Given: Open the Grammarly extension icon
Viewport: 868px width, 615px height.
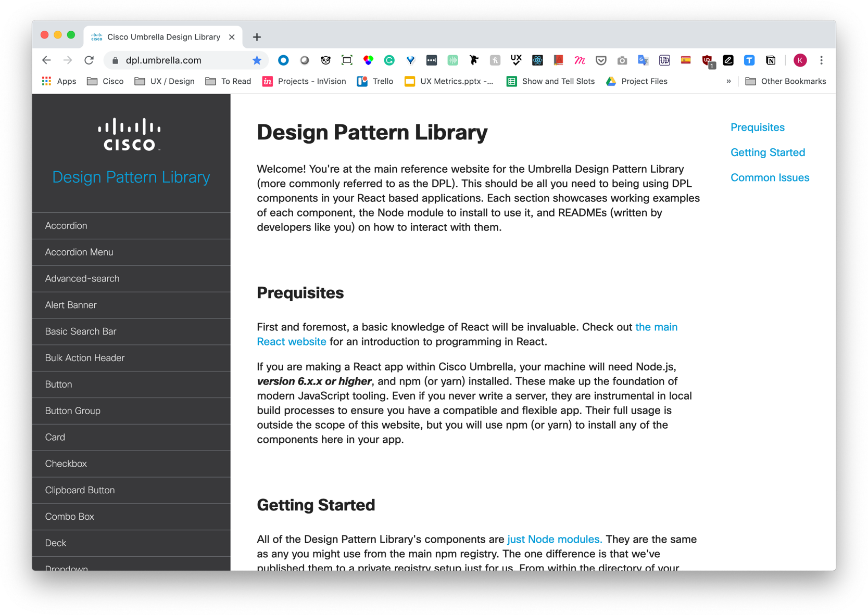Looking at the screenshot, I should [x=389, y=60].
